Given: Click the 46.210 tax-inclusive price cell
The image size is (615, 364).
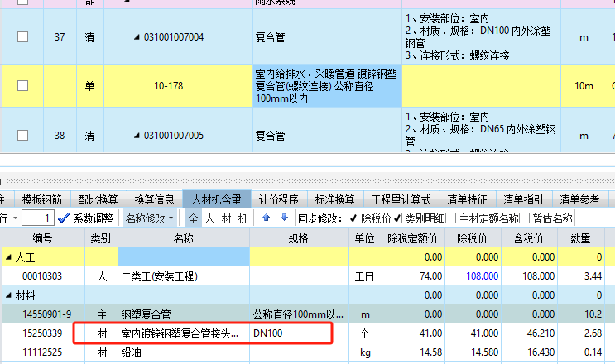Looking at the screenshot, I should point(530,333).
